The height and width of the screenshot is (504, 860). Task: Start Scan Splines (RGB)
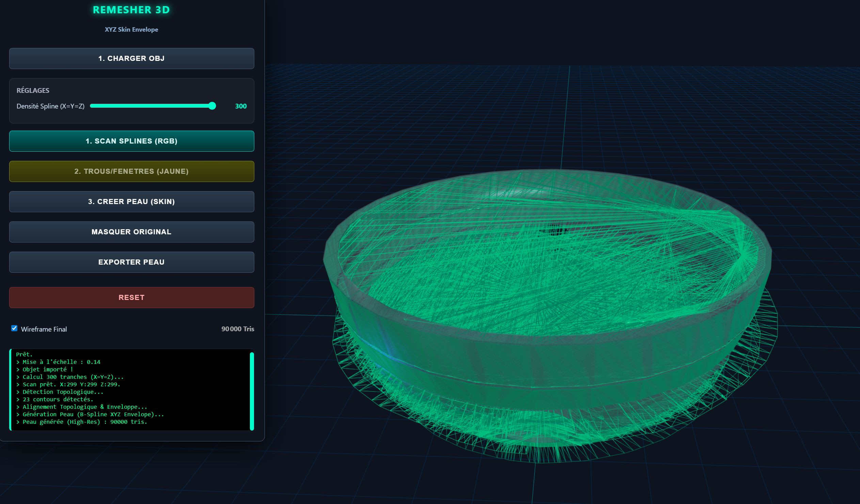[131, 141]
